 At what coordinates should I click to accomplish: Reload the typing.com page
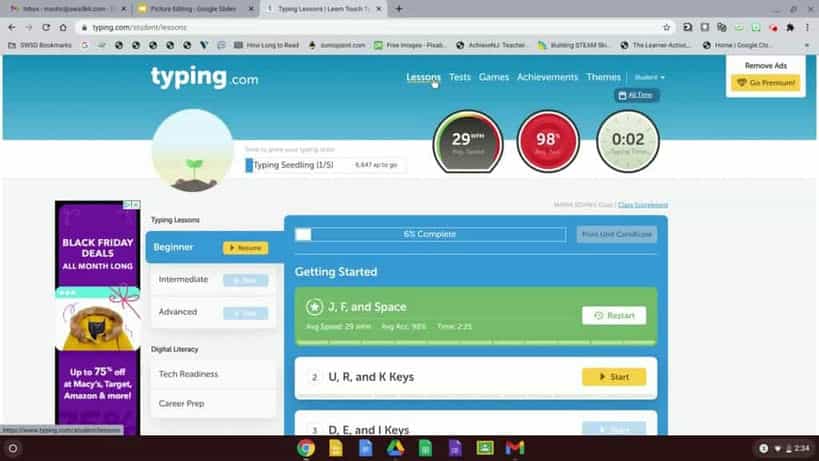point(46,27)
